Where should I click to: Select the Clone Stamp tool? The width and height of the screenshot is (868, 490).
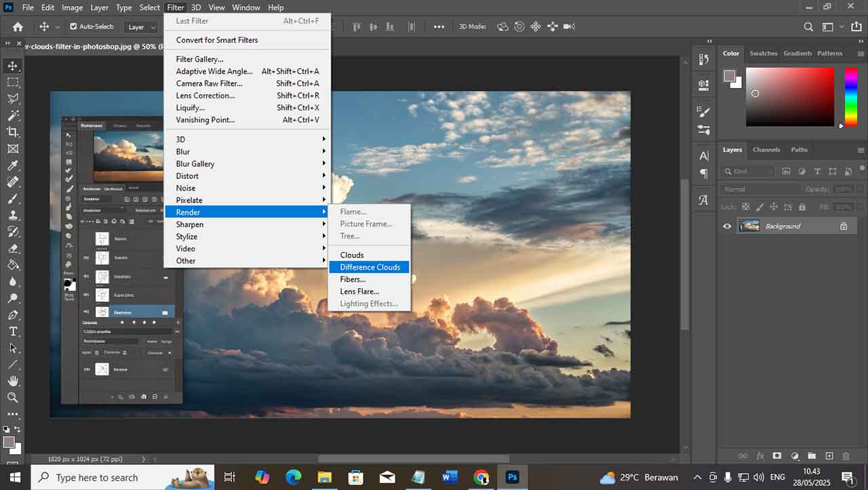click(13, 215)
